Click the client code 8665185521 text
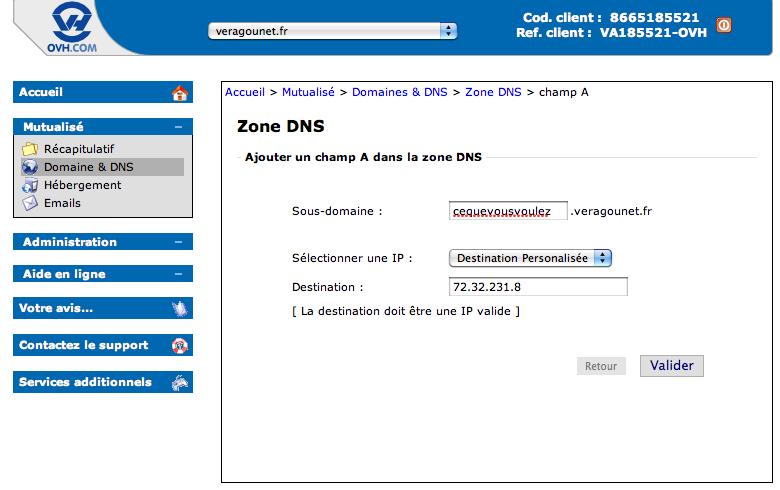The height and width of the screenshot is (490, 780). 654,17
